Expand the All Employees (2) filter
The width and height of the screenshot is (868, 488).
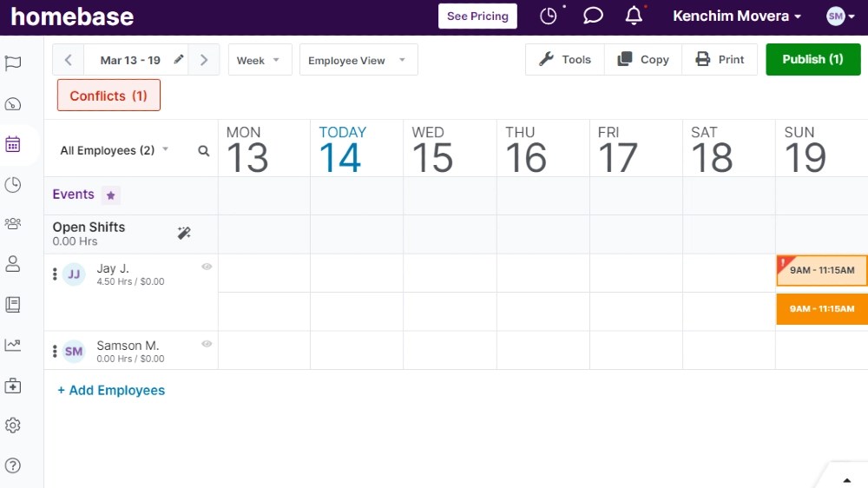pos(114,151)
